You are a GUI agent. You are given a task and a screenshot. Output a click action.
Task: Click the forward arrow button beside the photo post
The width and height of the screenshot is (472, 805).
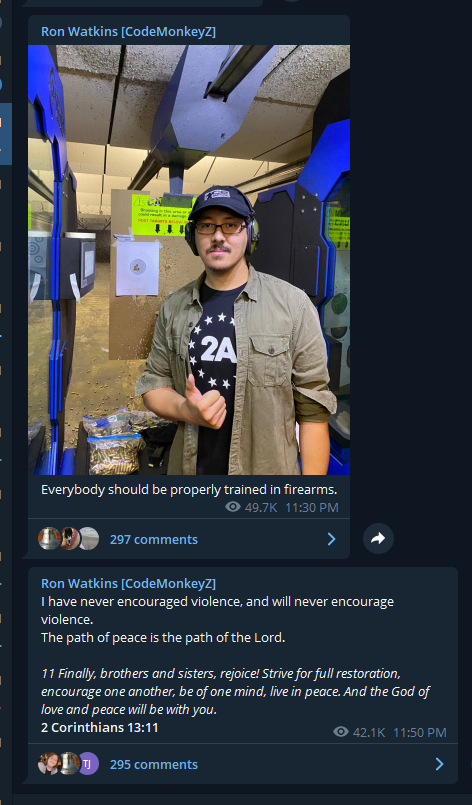(378, 539)
